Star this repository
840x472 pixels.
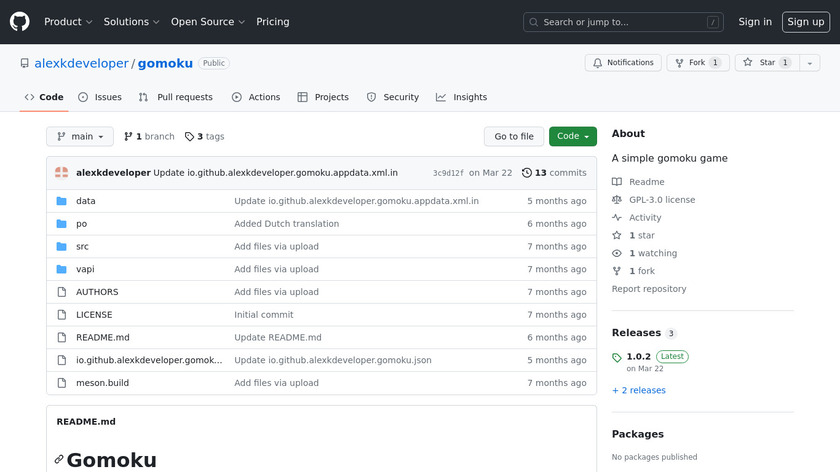click(x=759, y=62)
